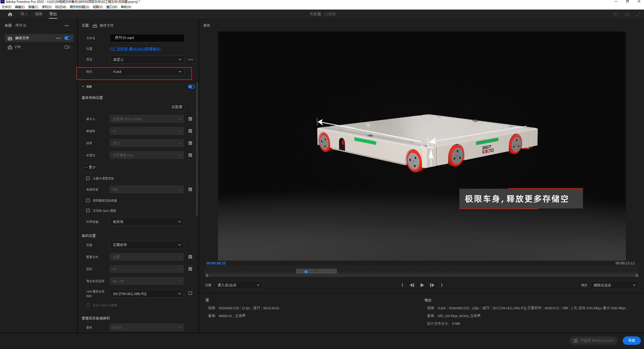
Task: Step forward one frame in preview
Action: [432, 285]
